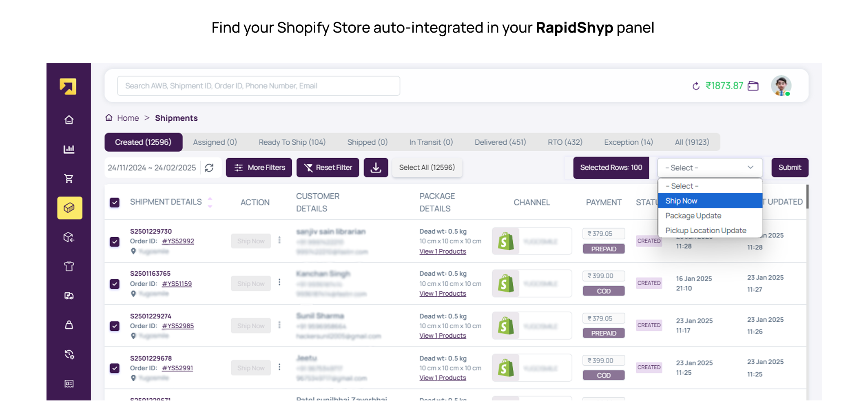Choose Ship Now from dropdown list
Viewport: 868px width, 420px height.
click(710, 201)
